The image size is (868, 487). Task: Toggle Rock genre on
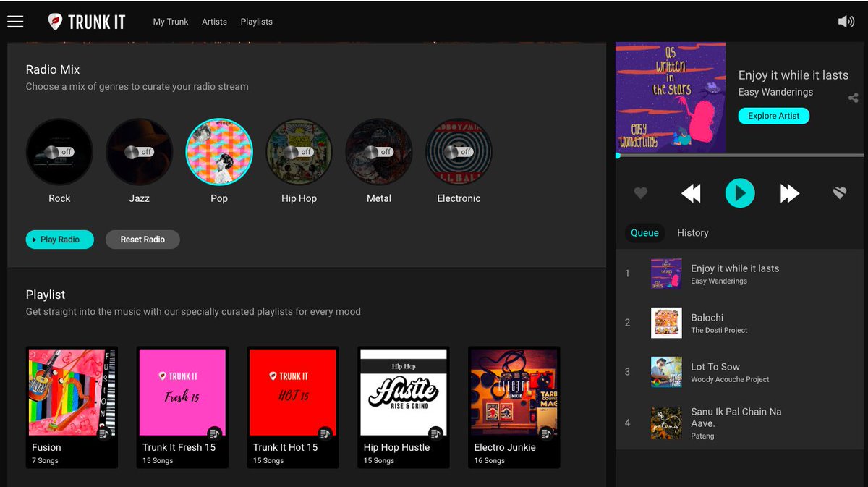[59, 152]
